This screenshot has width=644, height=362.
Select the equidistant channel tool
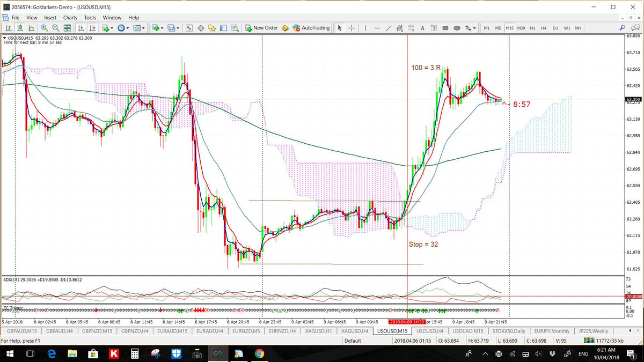(400, 27)
